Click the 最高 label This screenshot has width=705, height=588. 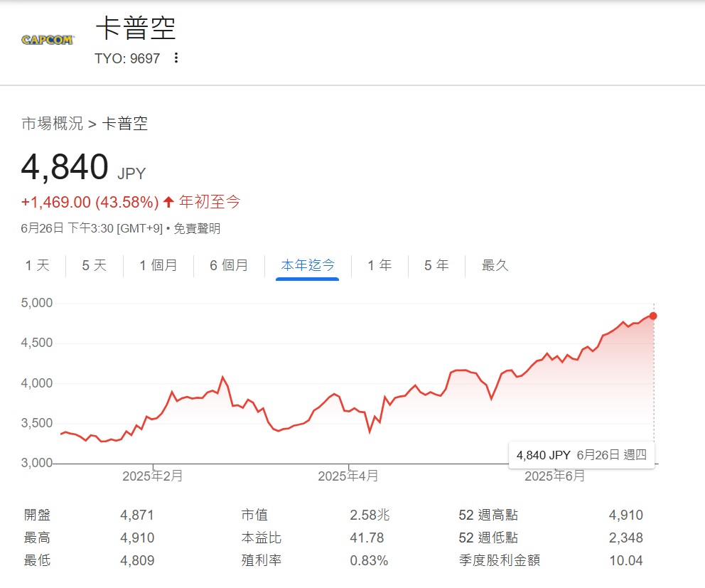(x=38, y=538)
